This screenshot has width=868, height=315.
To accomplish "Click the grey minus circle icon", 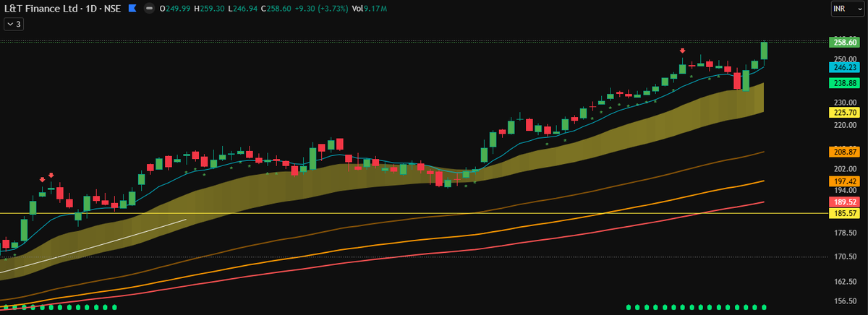I will click(149, 9).
